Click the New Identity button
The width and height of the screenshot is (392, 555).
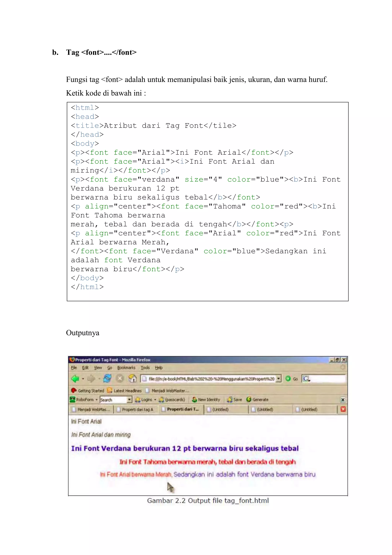point(206,400)
